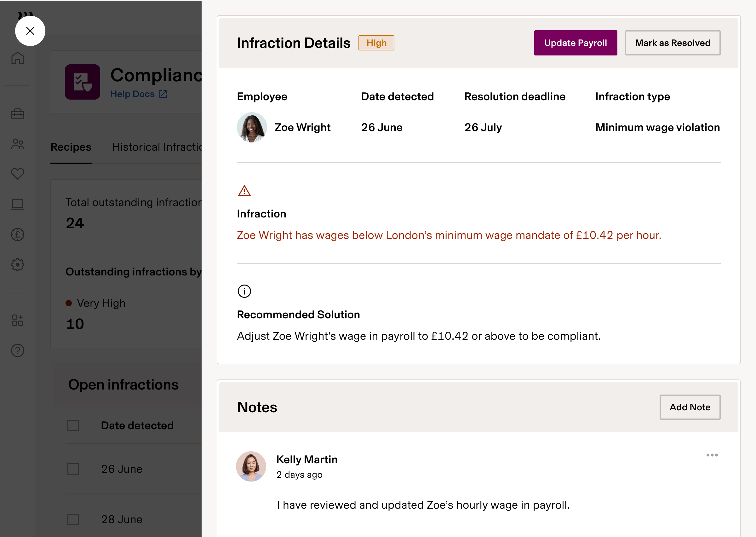Open Help Docs via external link icon
Screen dimensions: 756x537
(x=163, y=94)
